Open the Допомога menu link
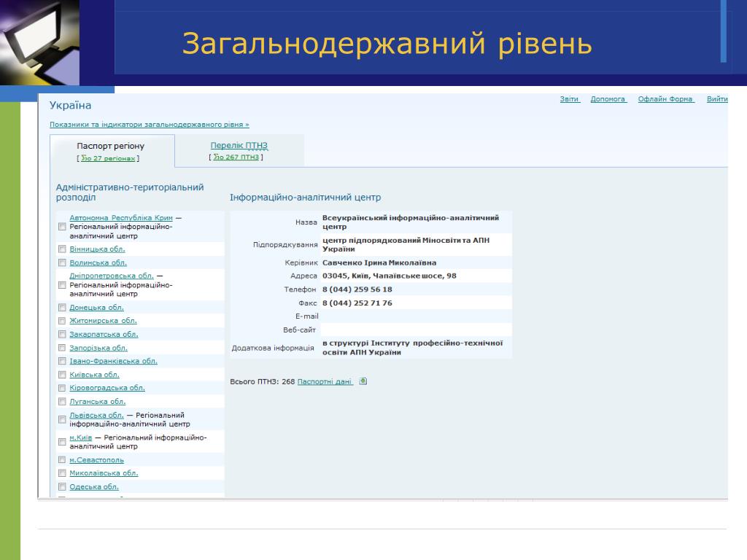747x560 pixels. (608, 99)
